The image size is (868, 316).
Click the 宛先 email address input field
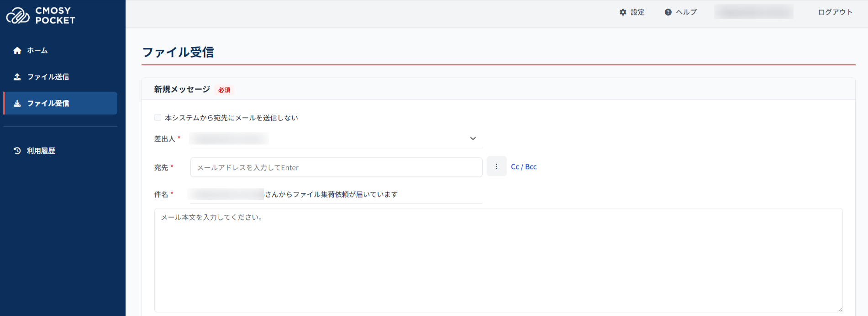tap(336, 167)
